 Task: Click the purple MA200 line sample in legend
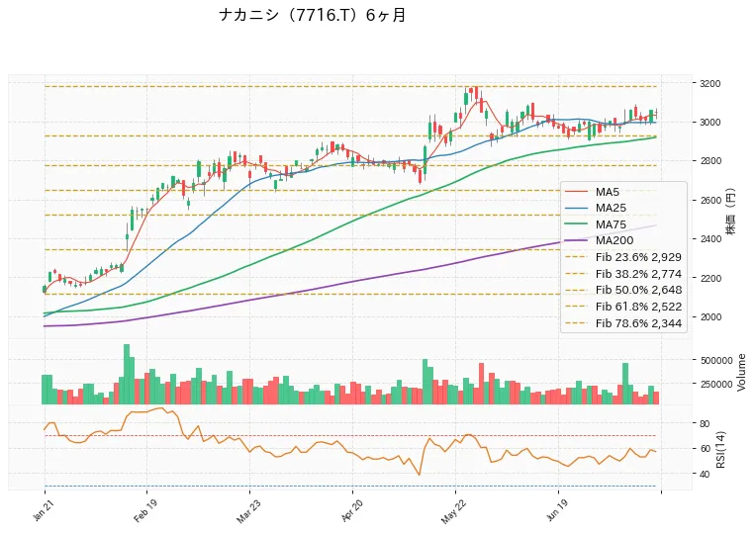[577, 241]
